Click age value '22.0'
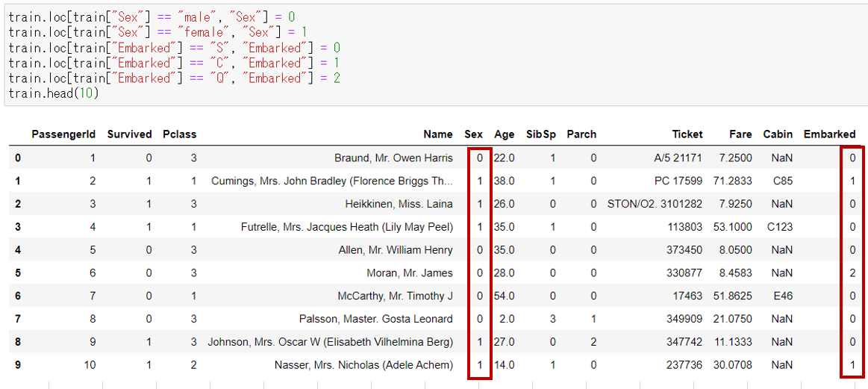 505,158
